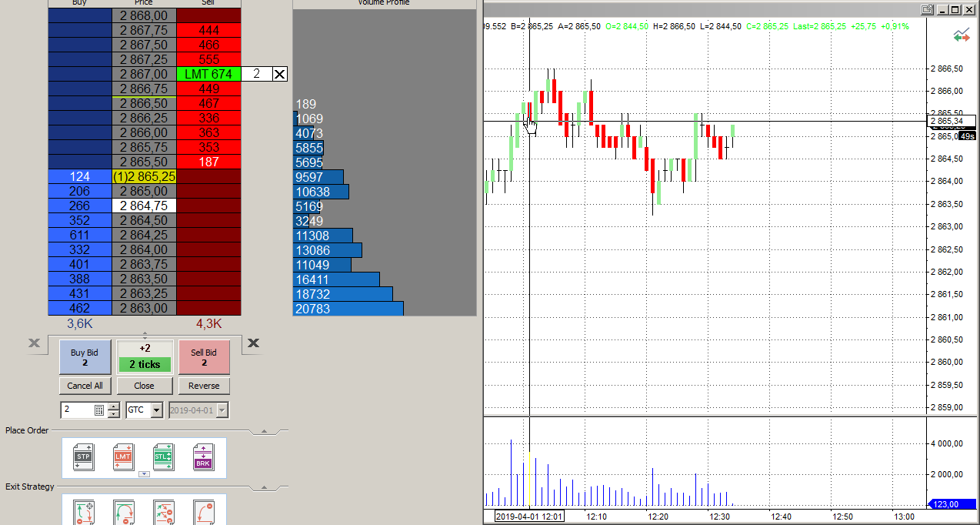Click the 2 865,34 price marker on axis
The image size is (980, 525).
952,121
